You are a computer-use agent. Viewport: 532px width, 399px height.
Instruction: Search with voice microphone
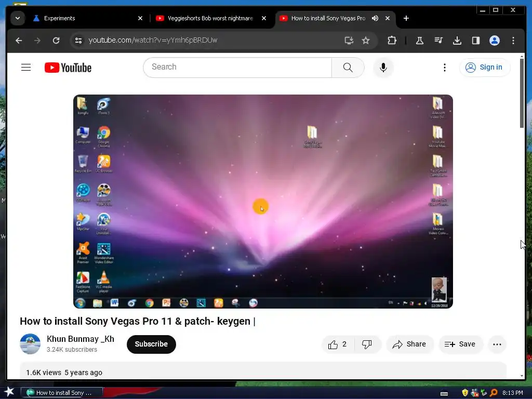[383, 67]
